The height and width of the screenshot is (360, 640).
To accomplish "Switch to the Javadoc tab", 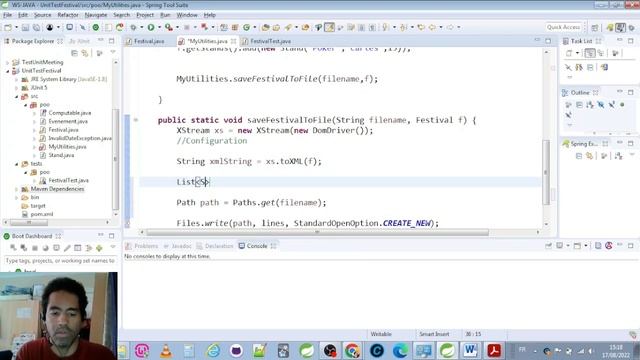I will point(178,246).
